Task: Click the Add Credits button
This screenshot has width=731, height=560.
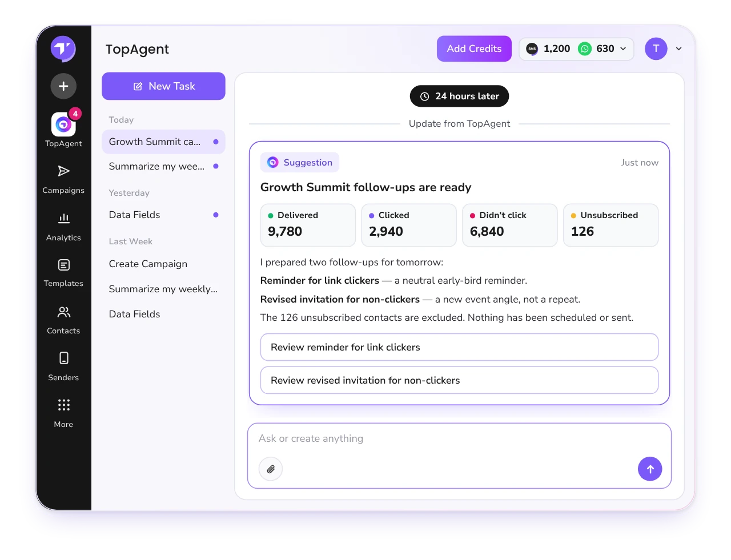Action: click(x=474, y=49)
